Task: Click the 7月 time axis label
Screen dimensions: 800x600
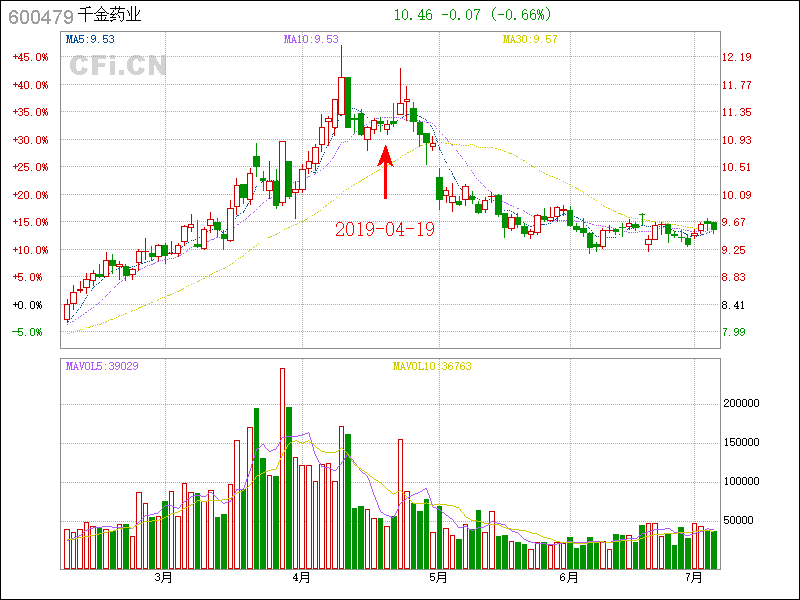Action: point(694,577)
